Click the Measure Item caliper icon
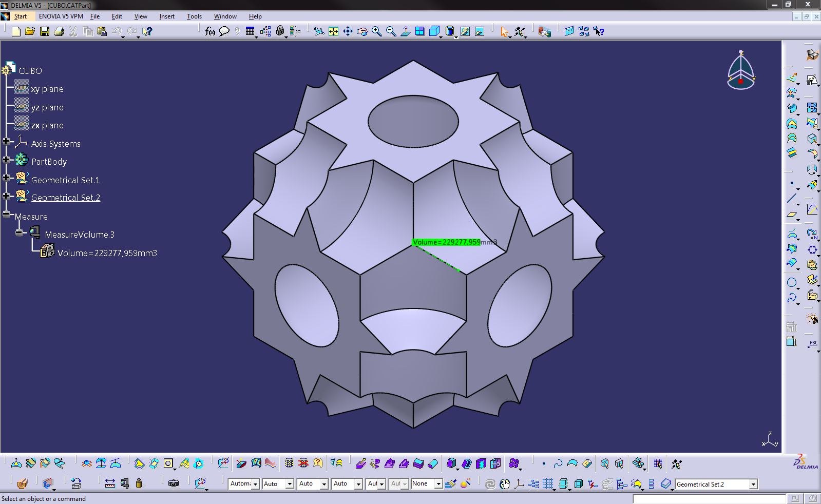The height and width of the screenshot is (504, 821). pyautogui.click(x=125, y=483)
